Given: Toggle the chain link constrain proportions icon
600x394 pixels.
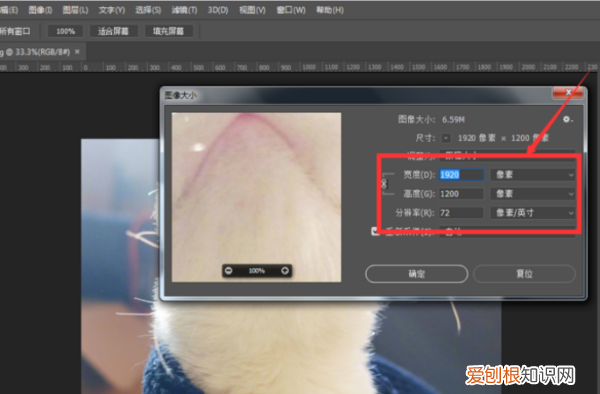Looking at the screenshot, I should [x=384, y=184].
